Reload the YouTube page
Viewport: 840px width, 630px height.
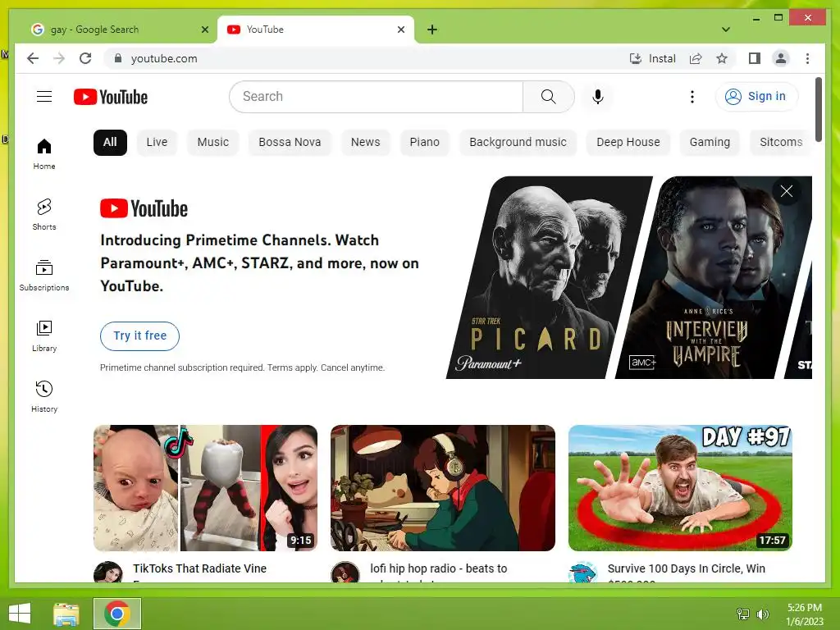[x=85, y=58]
